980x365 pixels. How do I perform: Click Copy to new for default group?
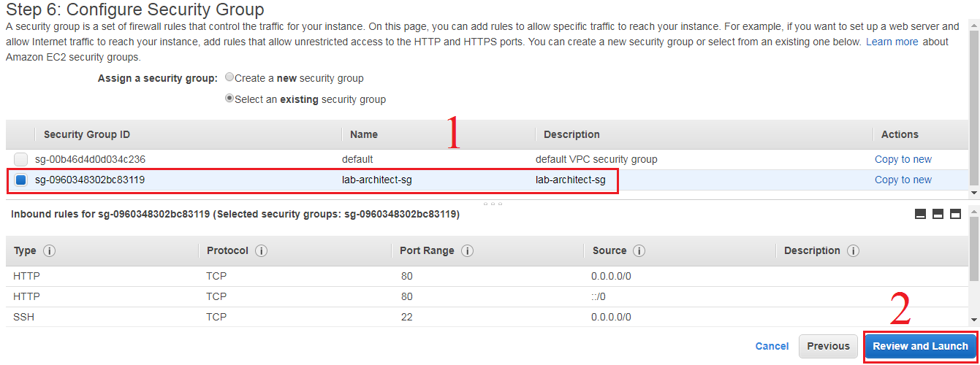click(x=903, y=159)
